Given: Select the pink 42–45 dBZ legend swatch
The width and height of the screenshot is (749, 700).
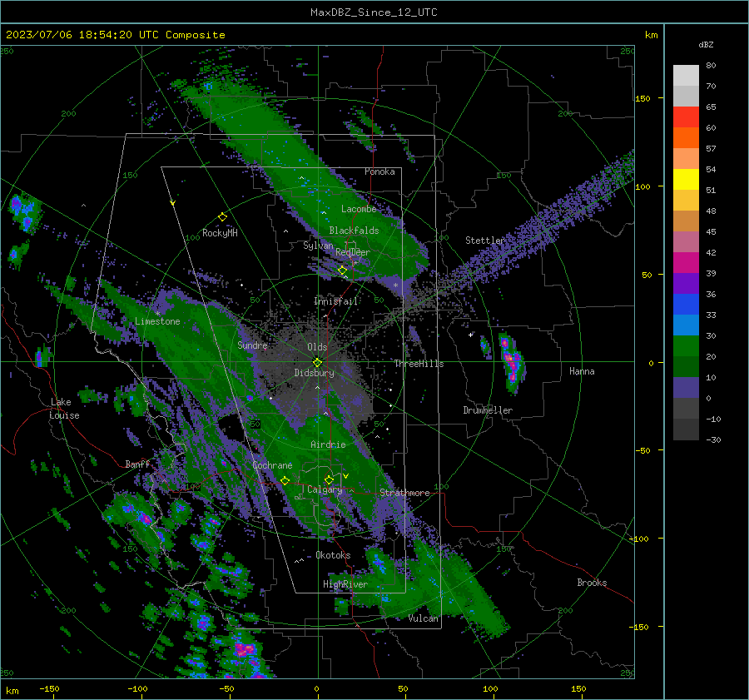Looking at the screenshot, I should (686, 241).
